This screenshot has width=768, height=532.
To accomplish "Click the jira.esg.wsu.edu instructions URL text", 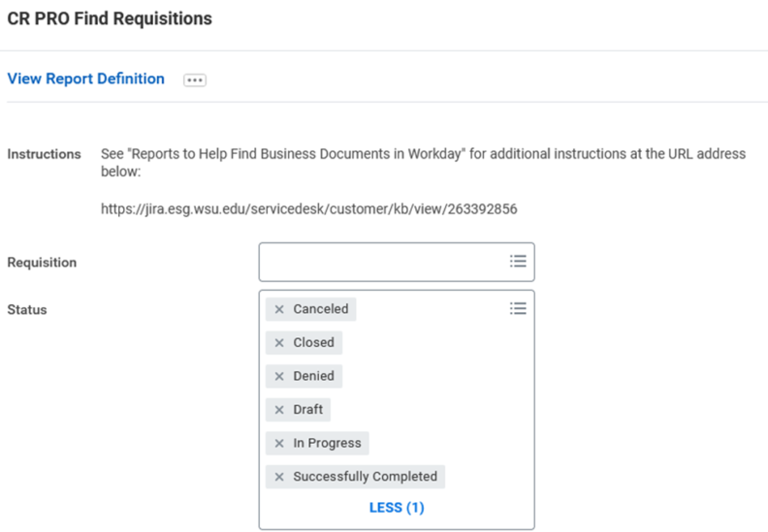I will 309,209.
